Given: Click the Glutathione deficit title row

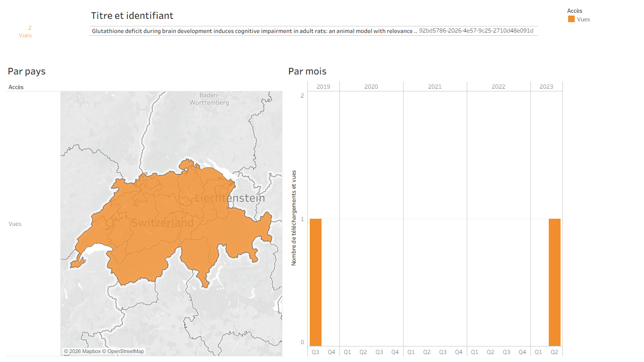Looking at the screenshot, I should click(313, 31).
